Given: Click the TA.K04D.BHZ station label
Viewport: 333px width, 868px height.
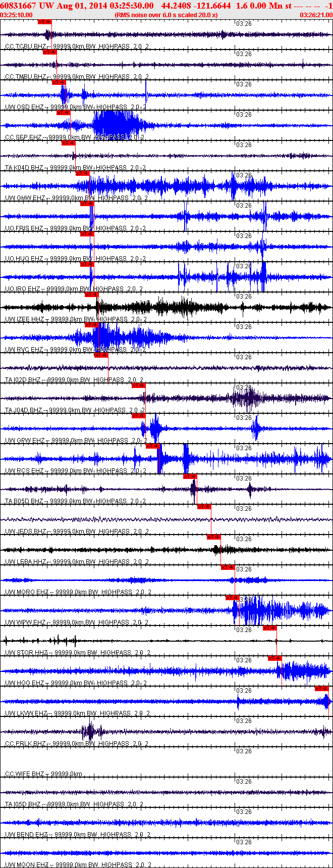Looking at the screenshot, I should pos(24,168).
